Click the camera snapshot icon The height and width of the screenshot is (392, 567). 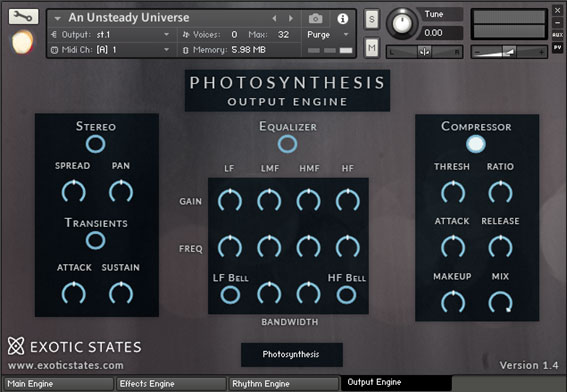[315, 18]
